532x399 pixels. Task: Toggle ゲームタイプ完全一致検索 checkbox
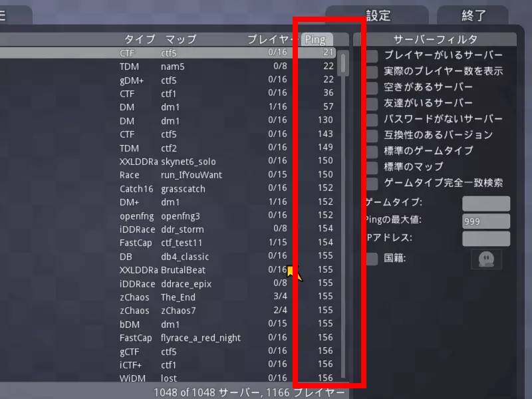pyautogui.click(x=372, y=184)
